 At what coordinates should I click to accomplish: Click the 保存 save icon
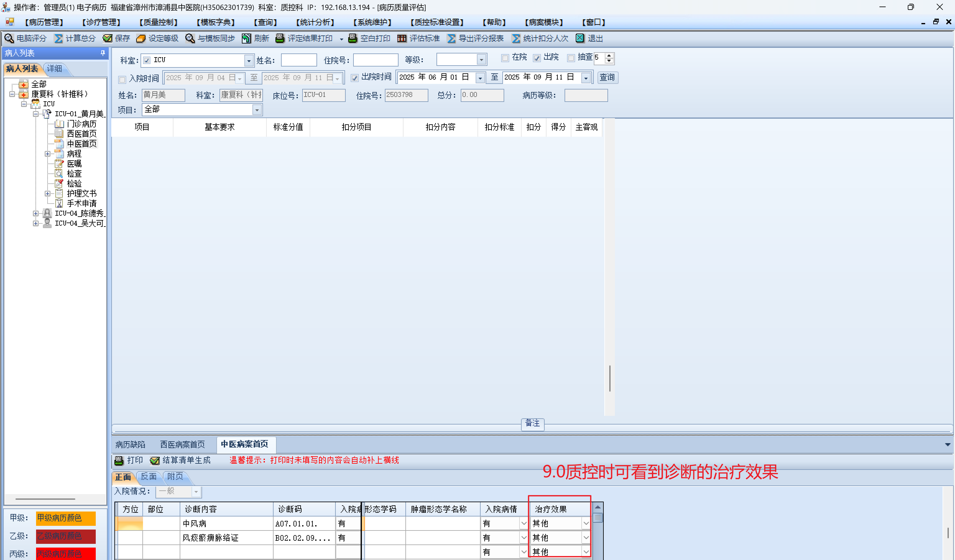[108, 38]
